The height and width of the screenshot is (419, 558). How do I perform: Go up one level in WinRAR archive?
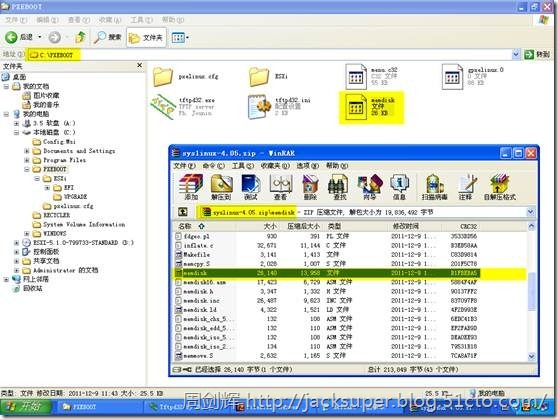(x=183, y=212)
